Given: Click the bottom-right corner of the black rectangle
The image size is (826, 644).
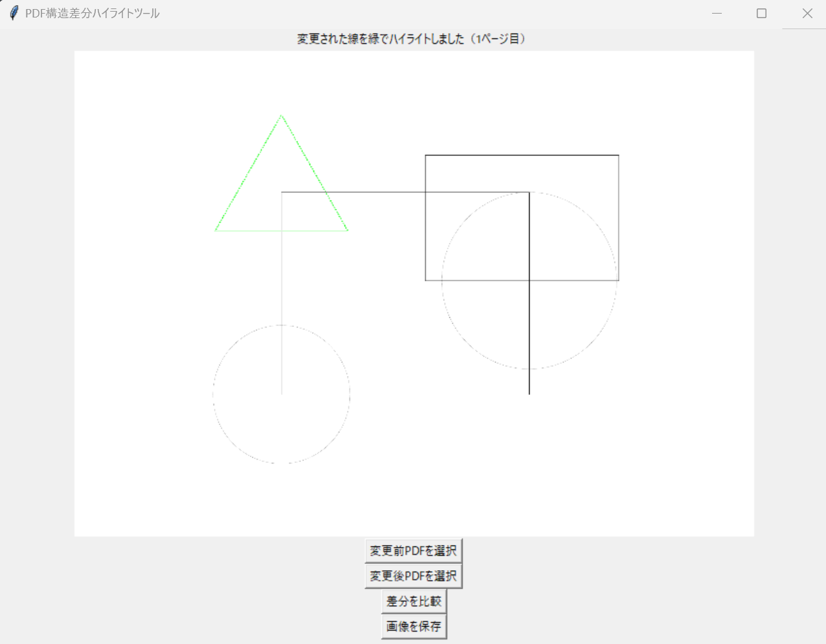Looking at the screenshot, I should point(618,280).
